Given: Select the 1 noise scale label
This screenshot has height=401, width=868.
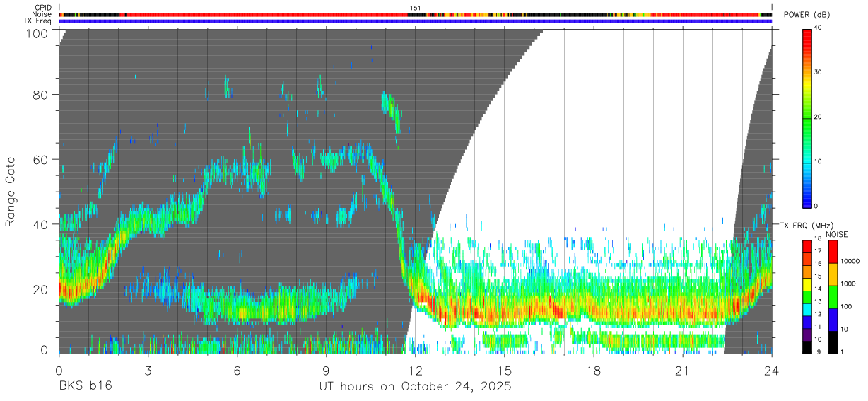Looking at the screenshot, I should [x=842, y=352].
